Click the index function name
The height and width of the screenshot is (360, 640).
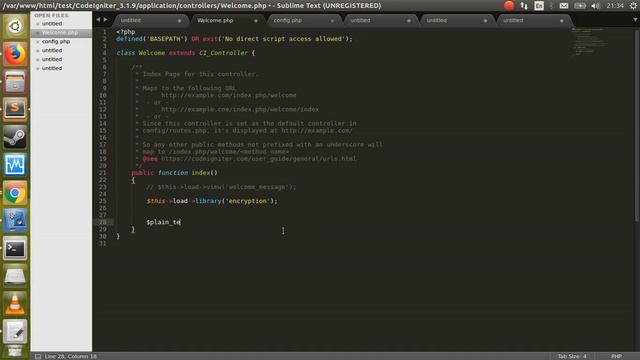coord(201,173)
